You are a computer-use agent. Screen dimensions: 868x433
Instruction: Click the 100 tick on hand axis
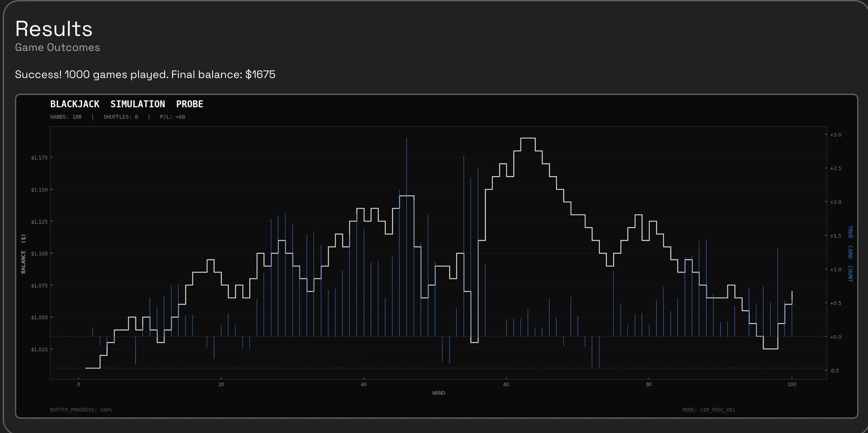tap(792, 384)
